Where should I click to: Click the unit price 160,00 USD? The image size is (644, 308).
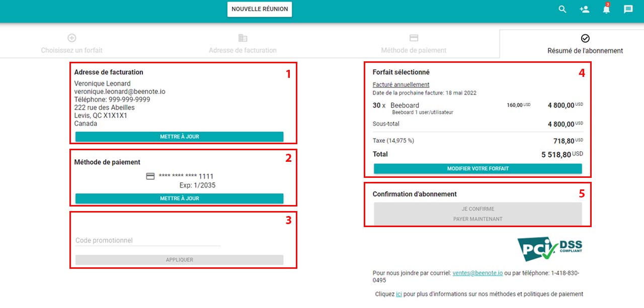point(518,105)
